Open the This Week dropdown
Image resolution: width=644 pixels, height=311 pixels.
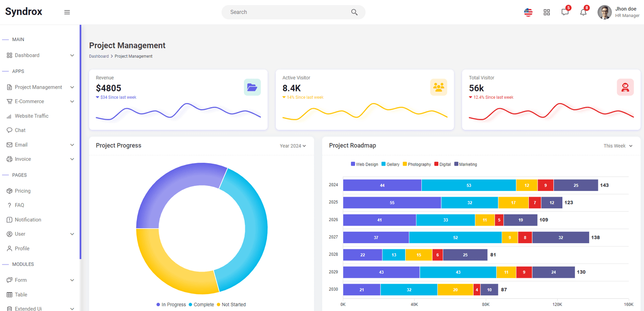pos(618,146)
